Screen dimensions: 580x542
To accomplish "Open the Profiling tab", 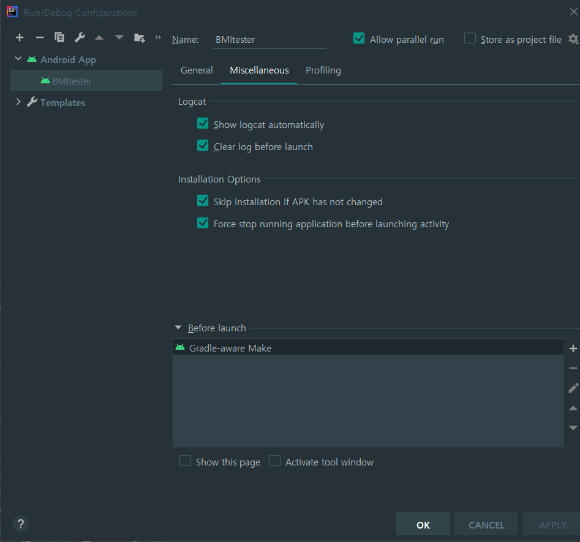I will 323,70.
